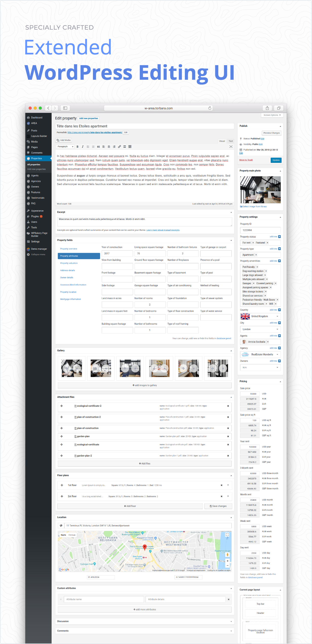Apply blockquote formatting
This screenshot has width=312, height=644.
pos(99,147)
